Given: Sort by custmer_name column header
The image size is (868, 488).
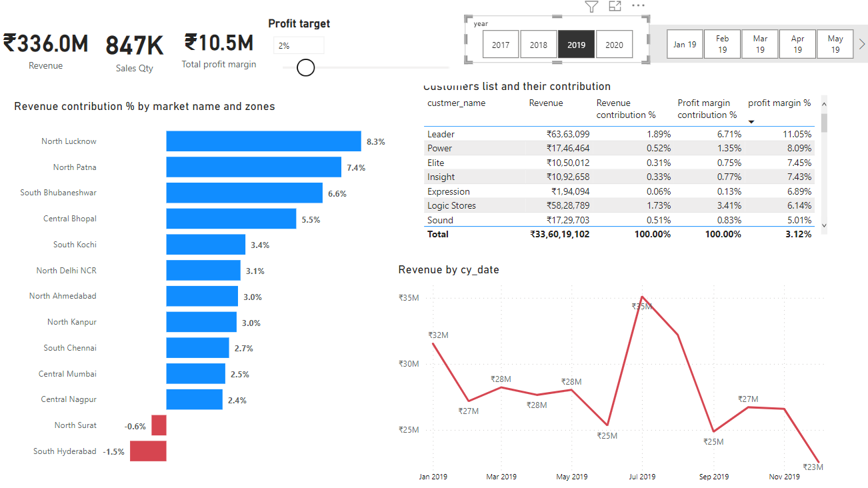Looking at the screenshot, I should 456,103.
